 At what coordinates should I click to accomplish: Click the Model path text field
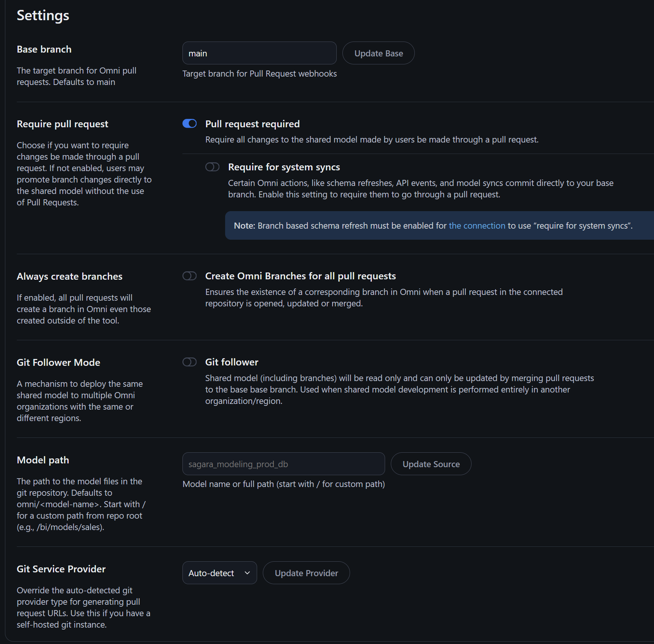(283, 464)
